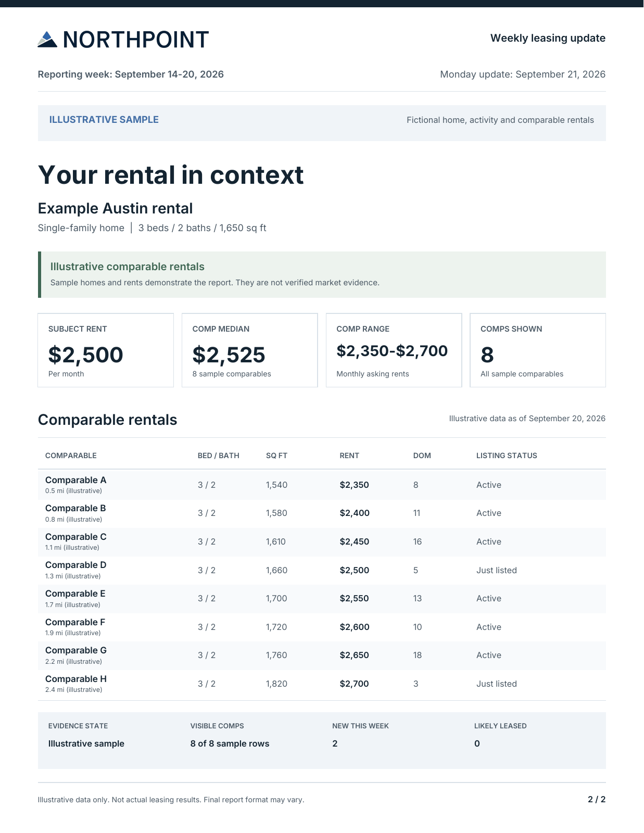
Task: Select the 'Comparable C' row name
Action: 76,537
